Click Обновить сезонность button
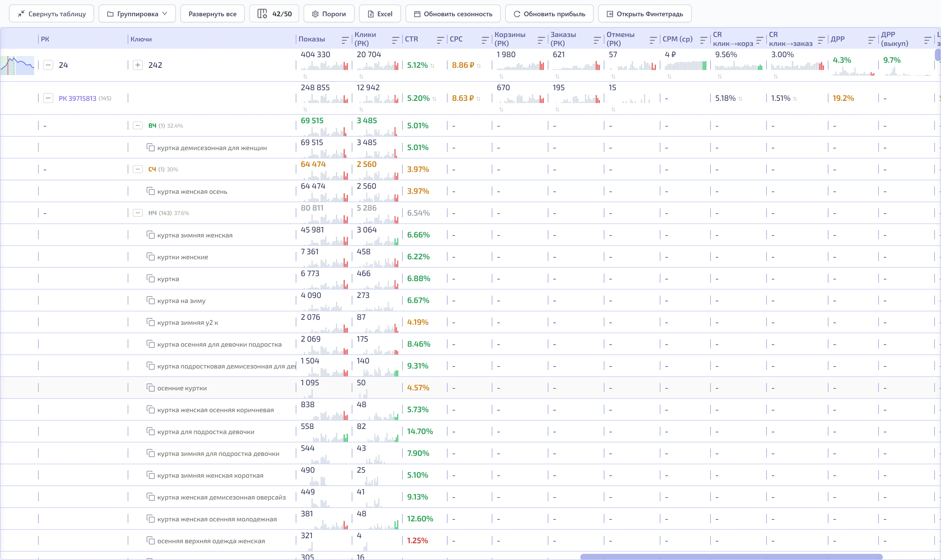 tap(453, 14)
